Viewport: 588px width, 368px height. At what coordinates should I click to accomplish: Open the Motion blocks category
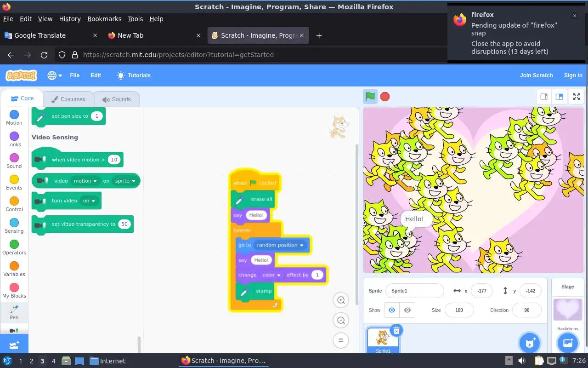tap(14, 118)
